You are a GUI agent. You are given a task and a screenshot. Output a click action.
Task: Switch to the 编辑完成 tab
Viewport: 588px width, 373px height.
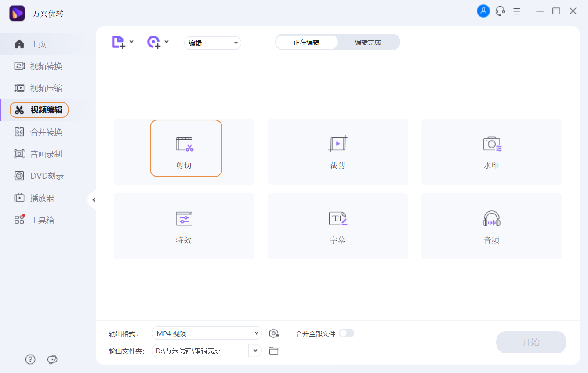pyautogui.click(x=368, y=43)
